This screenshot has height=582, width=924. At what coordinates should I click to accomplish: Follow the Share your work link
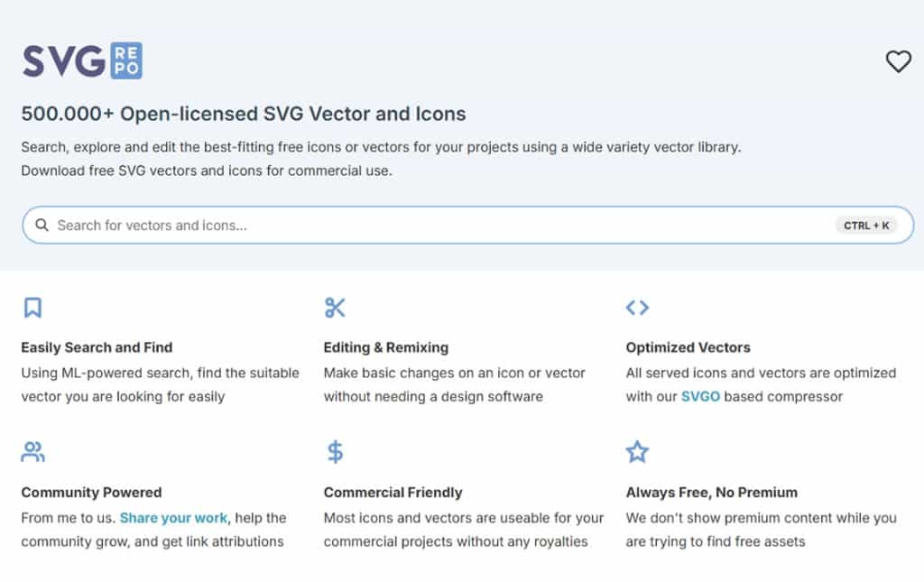[x=173, y=518]
